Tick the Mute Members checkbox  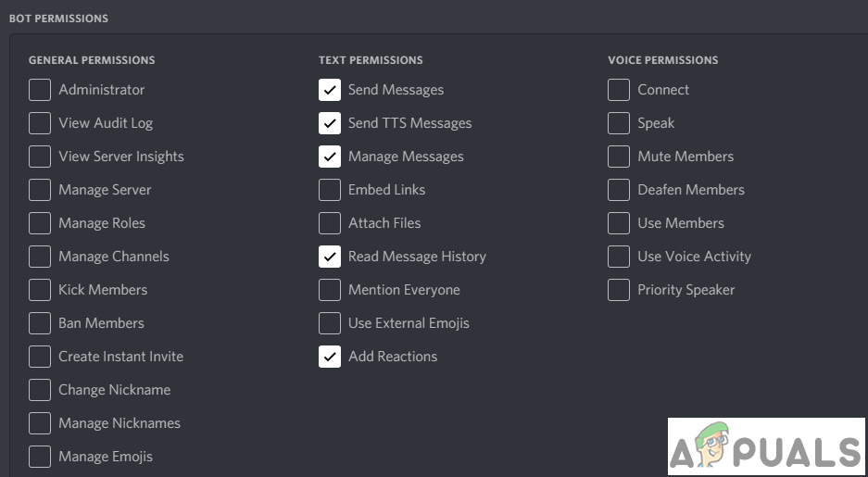[619, 157]
